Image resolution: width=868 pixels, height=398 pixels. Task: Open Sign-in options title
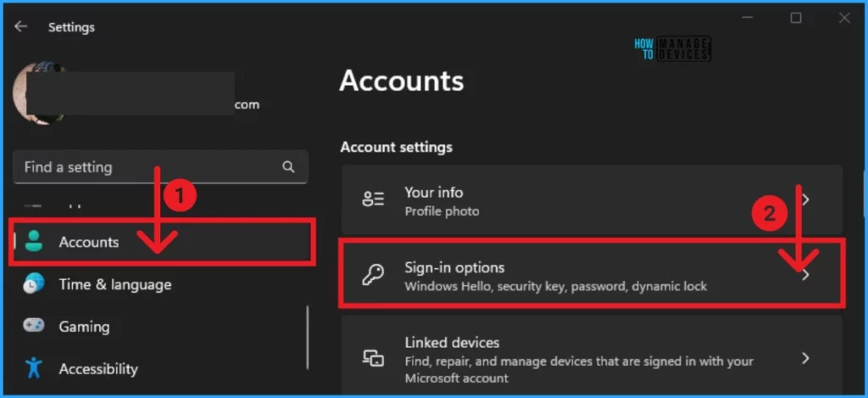pos(454,267)
